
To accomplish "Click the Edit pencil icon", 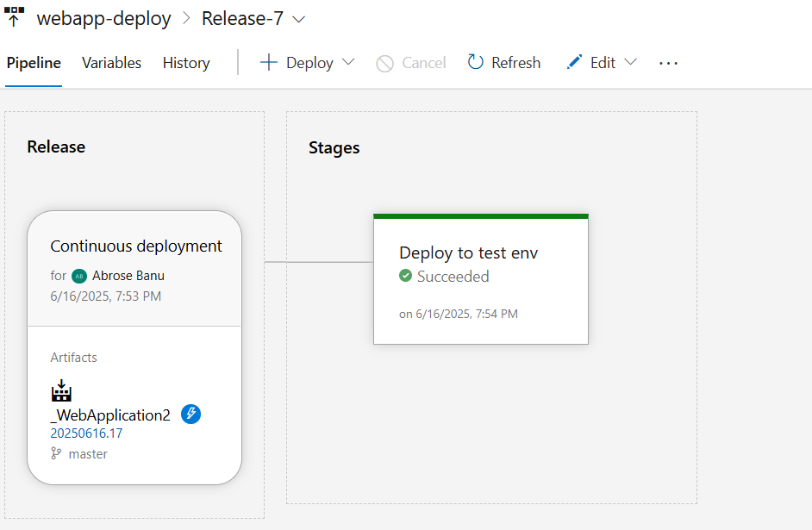I will [574, 63].
